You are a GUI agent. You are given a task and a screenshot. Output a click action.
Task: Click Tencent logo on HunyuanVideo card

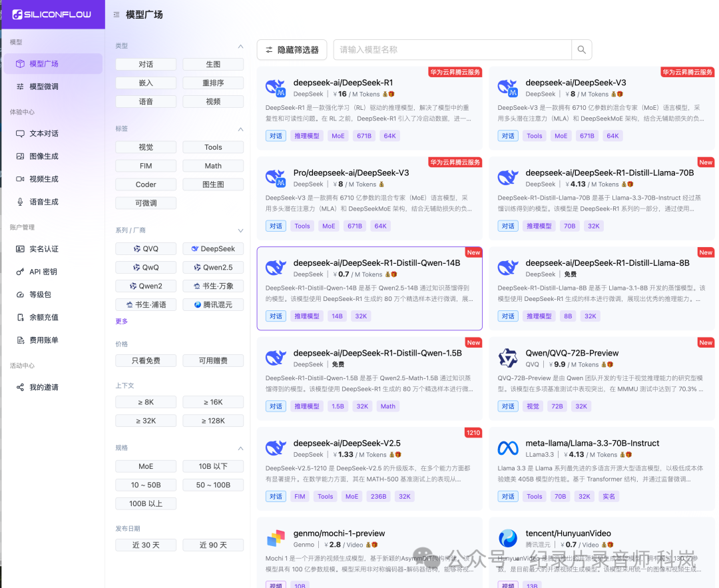[508, 538]
